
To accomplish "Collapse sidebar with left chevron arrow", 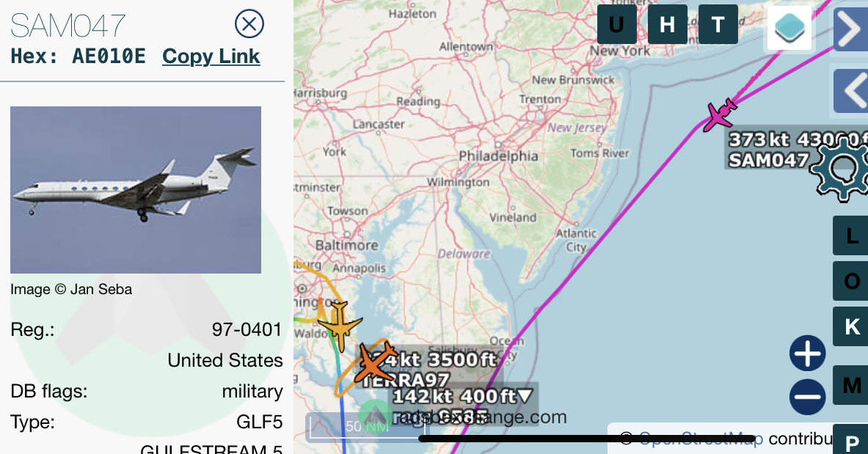I will coord(851,91).
